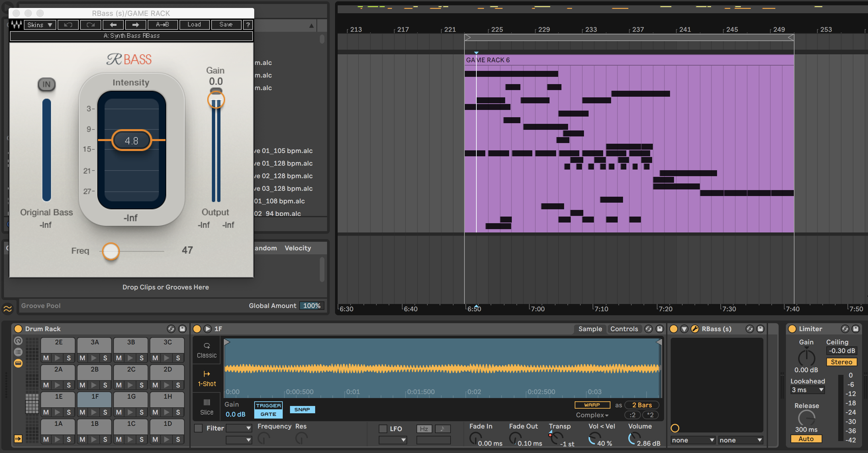The image size is (868, 453).
Task: Toggle the Groove Pool wave icon
Action: tap(7, 308)
